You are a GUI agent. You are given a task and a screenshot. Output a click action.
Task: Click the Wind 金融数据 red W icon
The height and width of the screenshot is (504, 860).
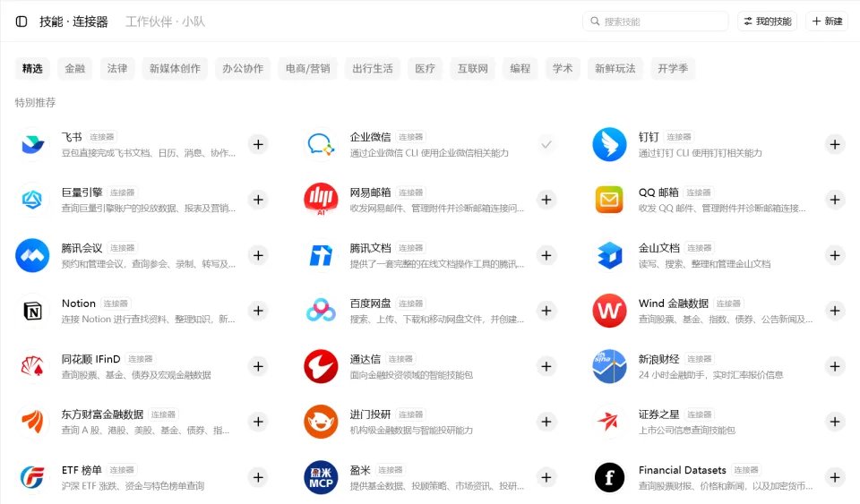(609, 311)
